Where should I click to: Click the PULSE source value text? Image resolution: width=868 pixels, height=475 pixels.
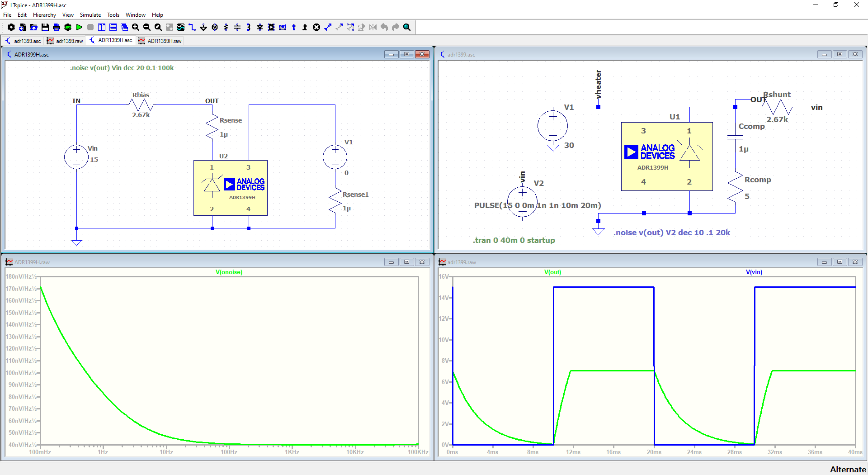pyautogui.click(x=538, y=205)
